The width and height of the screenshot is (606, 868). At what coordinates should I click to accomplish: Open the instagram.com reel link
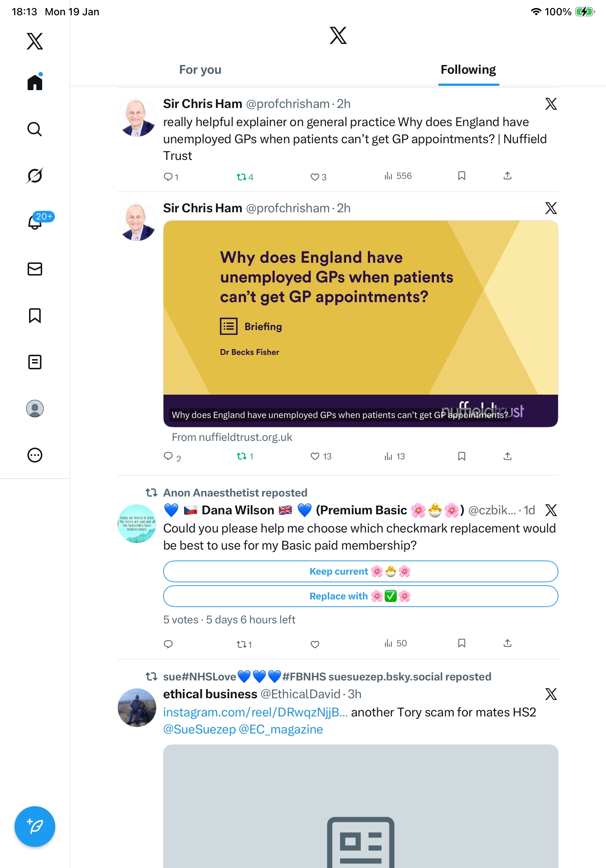pos(255,712)
